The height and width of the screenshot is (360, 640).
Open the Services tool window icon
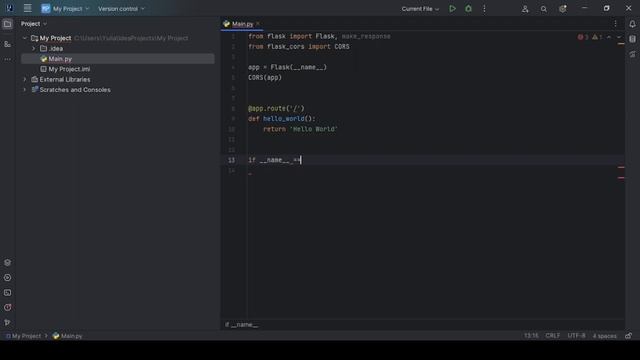(7, 278)
